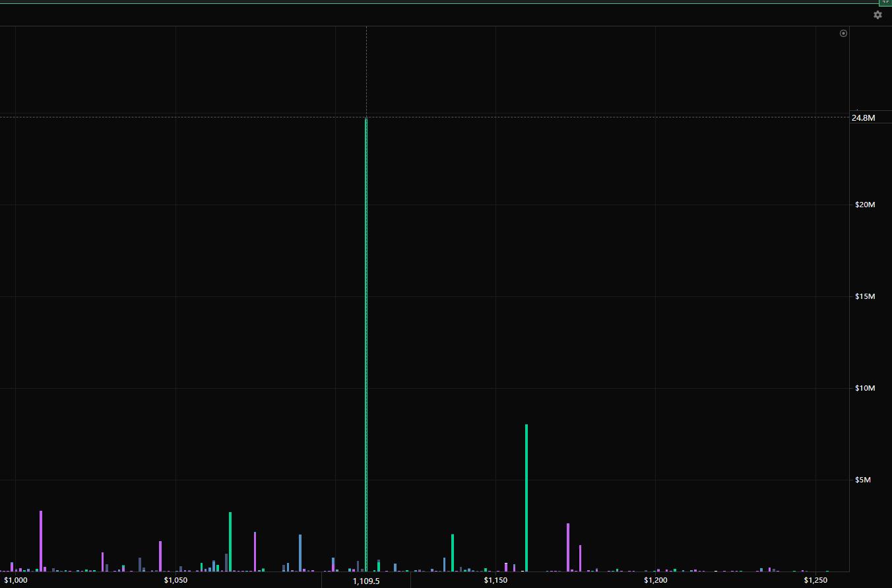The height and width of the screenshot is (588, 892).
Task: Click the highlighted 24.8M value label
Action: [x=863, y=118]
